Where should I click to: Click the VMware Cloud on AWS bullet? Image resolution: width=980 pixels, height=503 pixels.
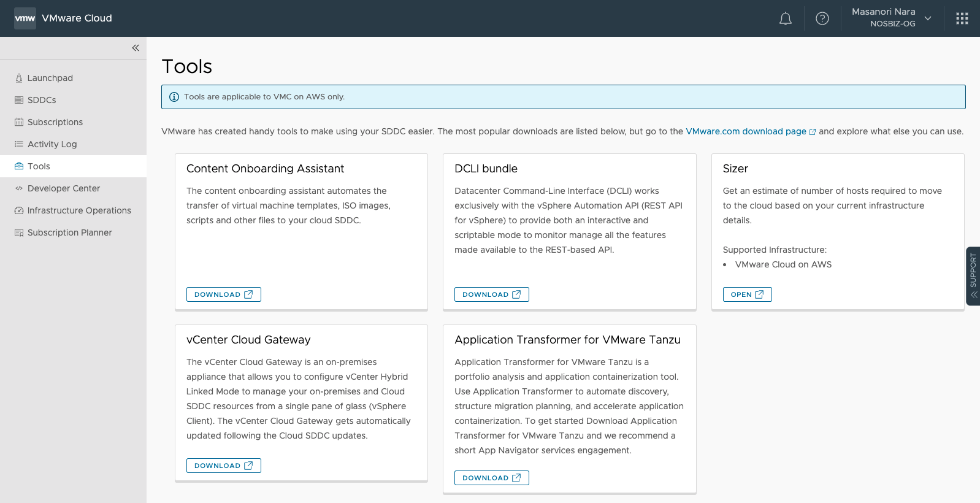tap(783, 264)
